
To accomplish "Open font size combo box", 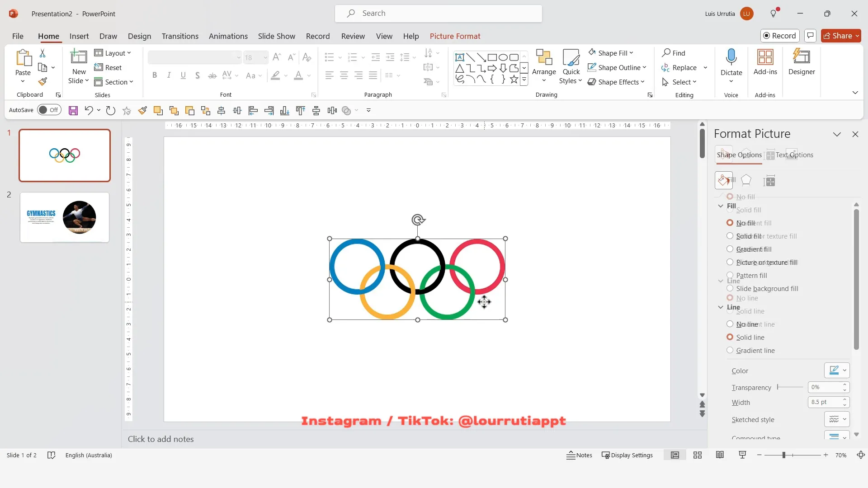I will [256, 57].
